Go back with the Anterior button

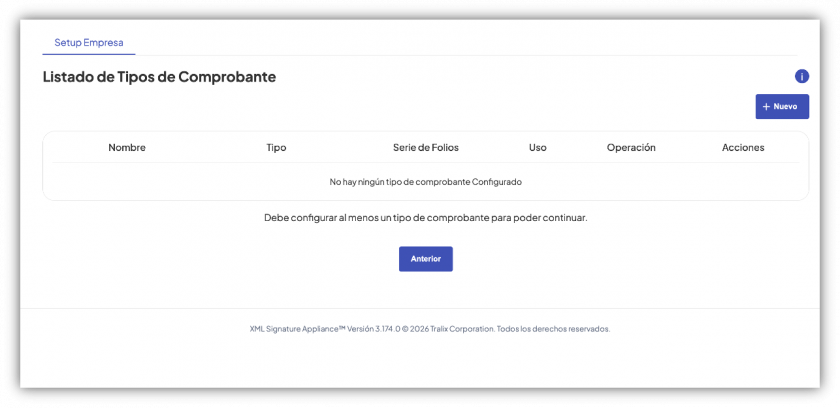(426, 259)
